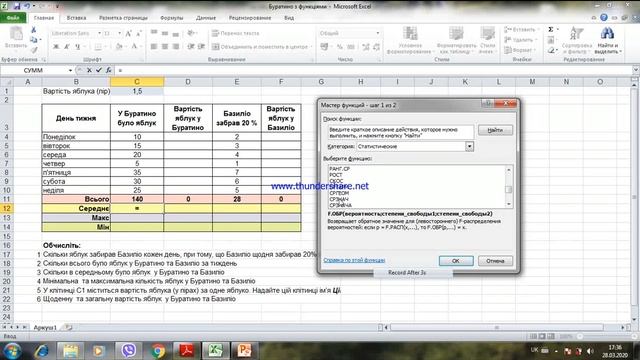Toggle italic (К) formatting

pos(67,47)
